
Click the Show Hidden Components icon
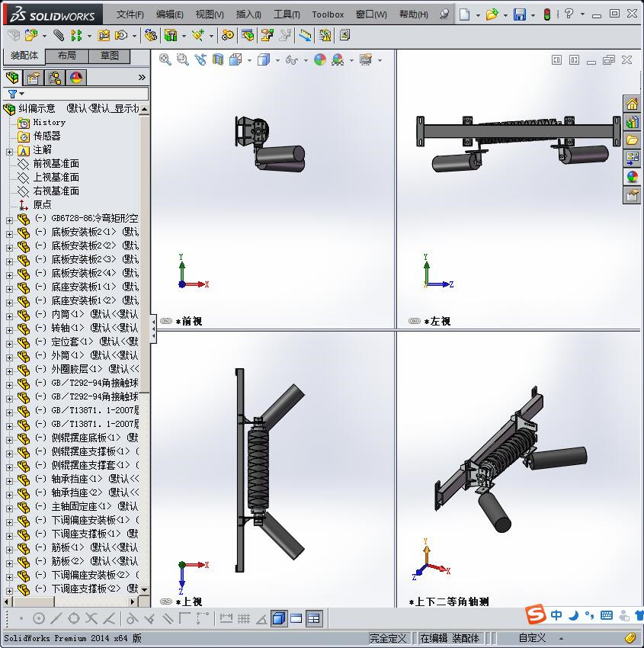pyautogui.click(x=150, y=36)
